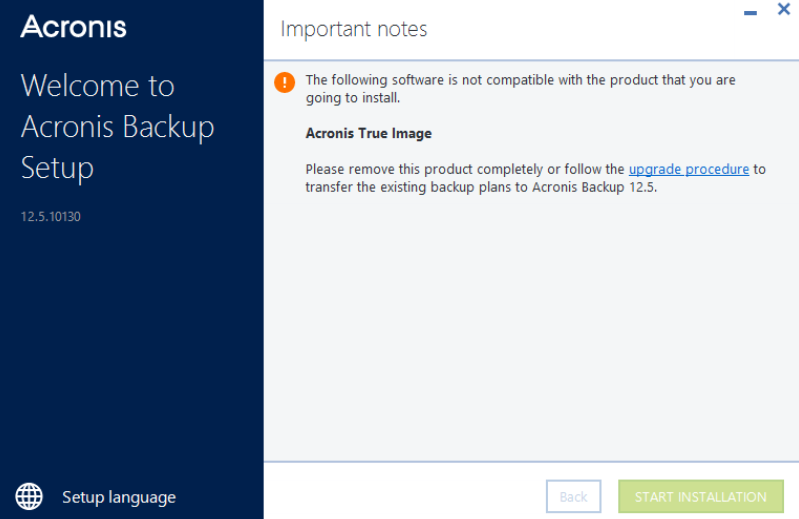Minimize the Acronis setup window

750,12
